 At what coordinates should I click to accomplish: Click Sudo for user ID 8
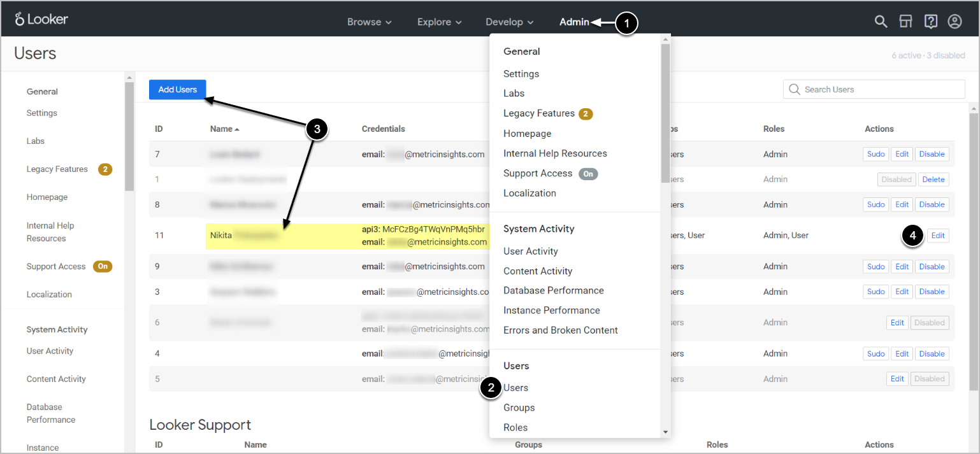tap(876, 204)
